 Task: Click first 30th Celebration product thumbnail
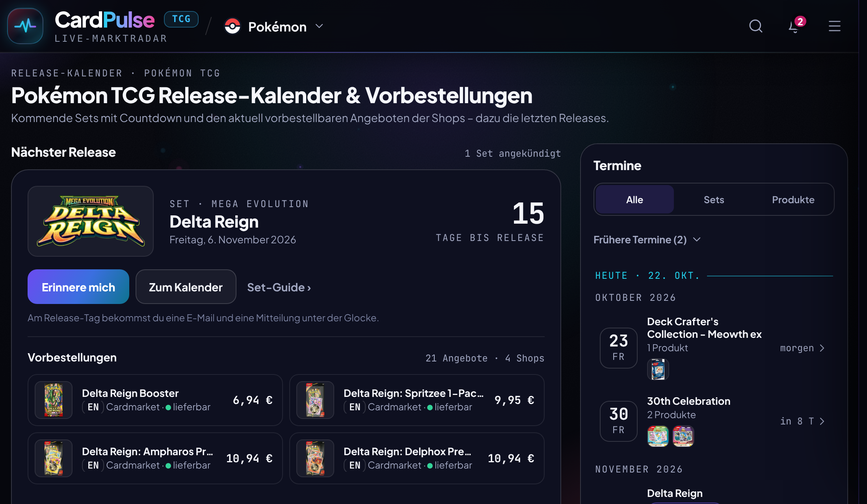[658, 436]
